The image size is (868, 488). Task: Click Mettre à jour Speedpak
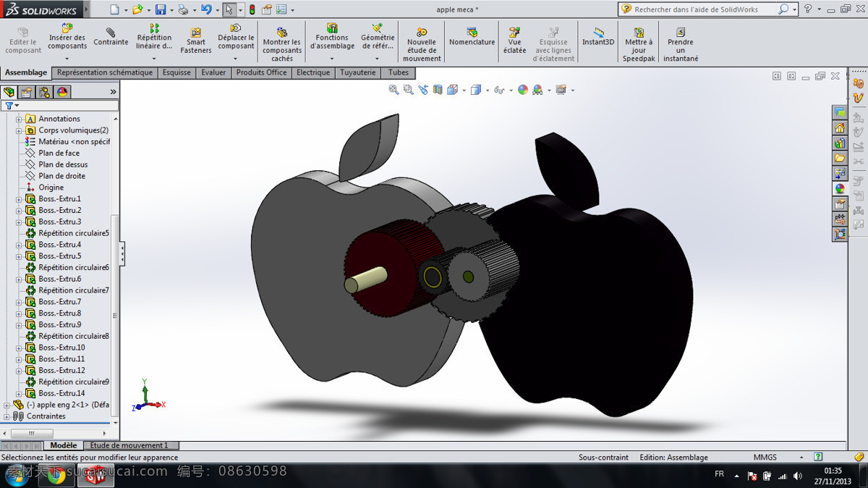639,45
